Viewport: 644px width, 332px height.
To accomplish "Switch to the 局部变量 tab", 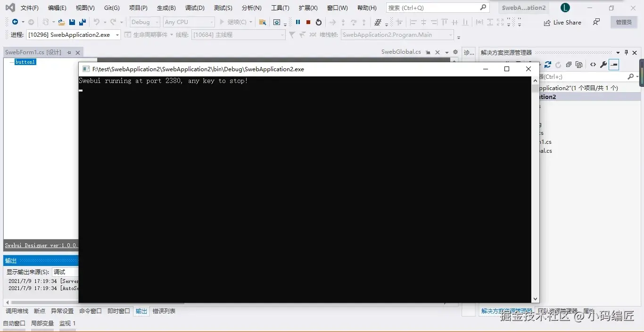I will coord(42,324).
